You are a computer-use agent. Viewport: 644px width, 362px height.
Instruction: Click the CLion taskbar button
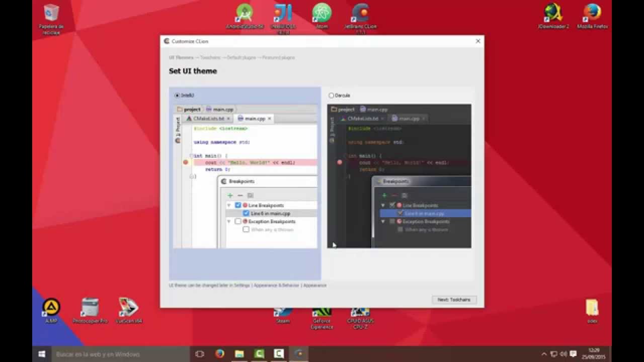[x=298, y=354]
